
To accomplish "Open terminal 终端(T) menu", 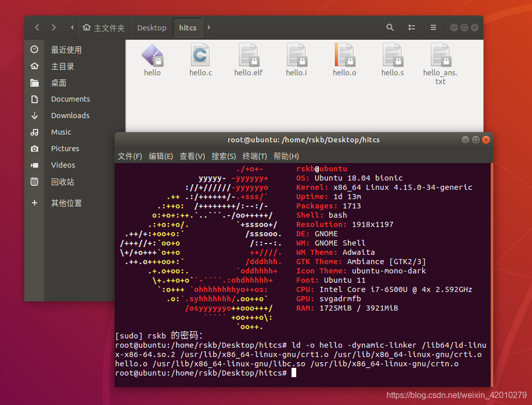I will 255,156.
